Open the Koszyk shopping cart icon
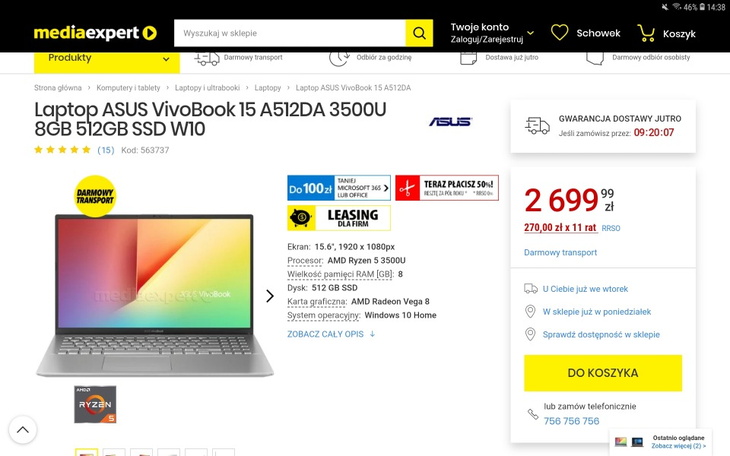This screenshot has height=456, width=730. tap(647, 33)
